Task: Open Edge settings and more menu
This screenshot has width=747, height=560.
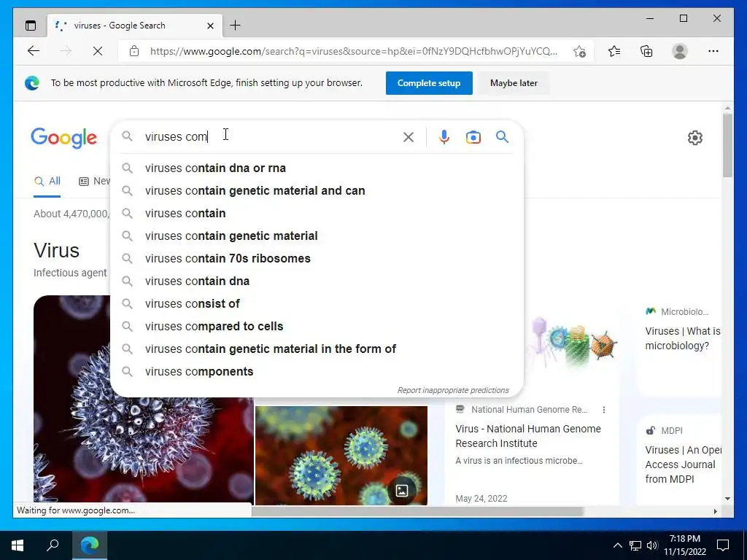Action: click(x=713, y=51)
